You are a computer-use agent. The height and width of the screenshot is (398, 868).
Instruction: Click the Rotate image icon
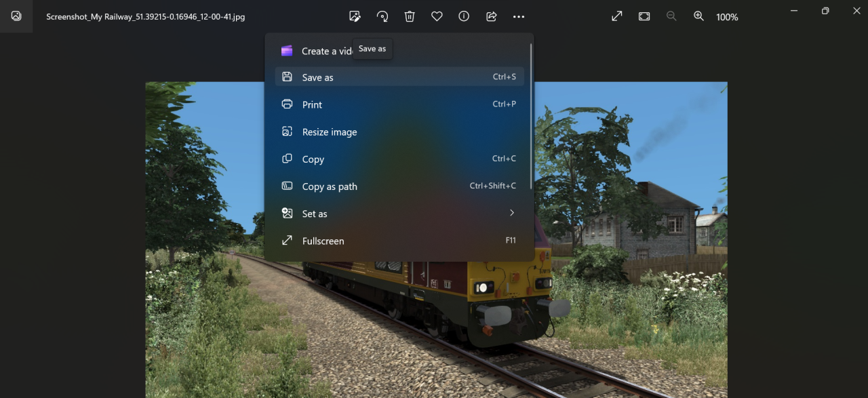click(x=382, y=16)
